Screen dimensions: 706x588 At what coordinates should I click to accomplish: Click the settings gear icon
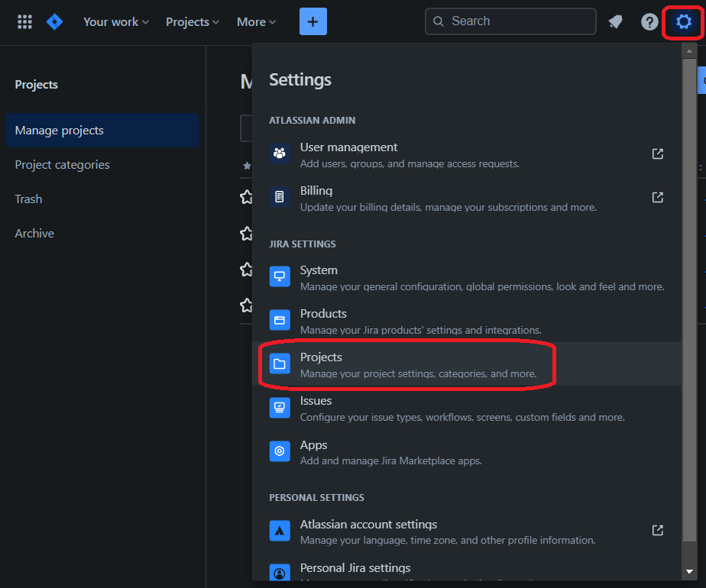(x=683, y=21)
